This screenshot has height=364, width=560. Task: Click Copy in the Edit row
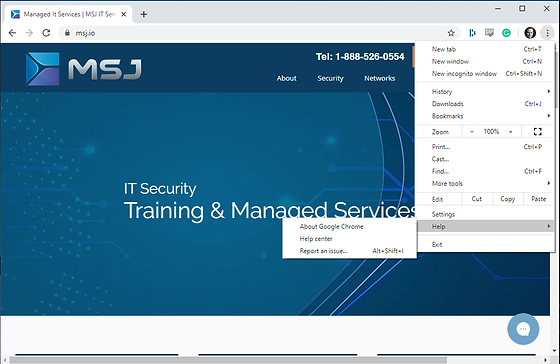(508, 199)
